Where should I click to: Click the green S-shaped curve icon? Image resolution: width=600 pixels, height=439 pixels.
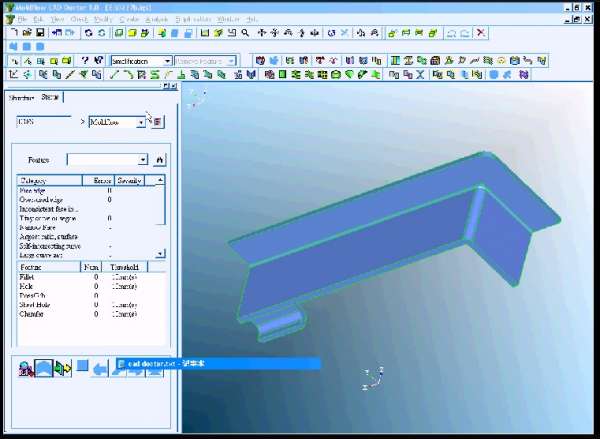[155, 75]
